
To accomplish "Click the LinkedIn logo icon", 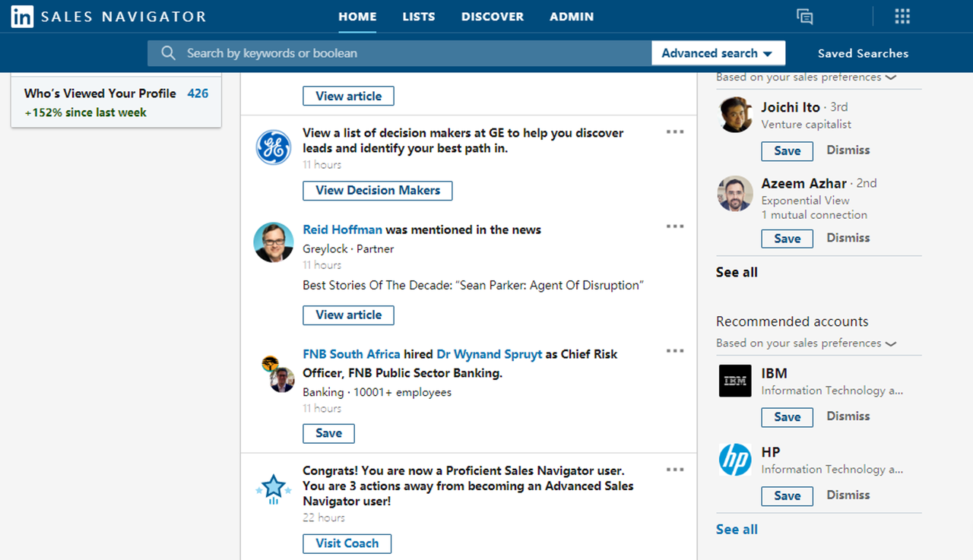I will click(x=22, y=17).
